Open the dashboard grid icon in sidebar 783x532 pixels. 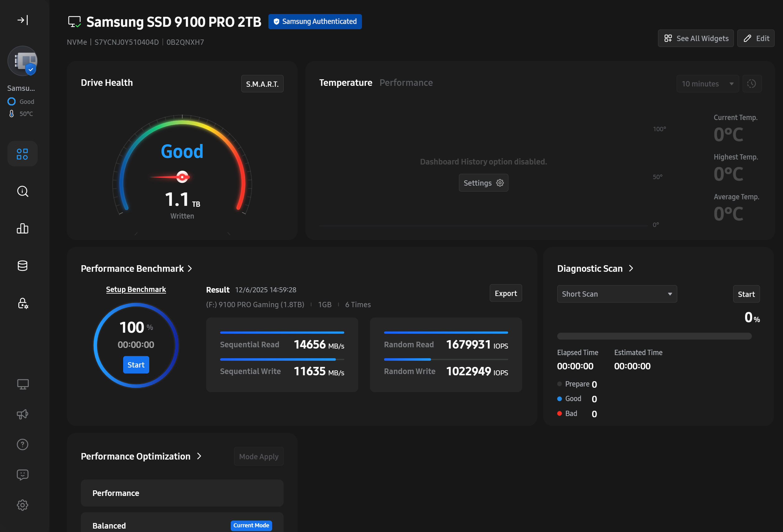pos(23,154)
